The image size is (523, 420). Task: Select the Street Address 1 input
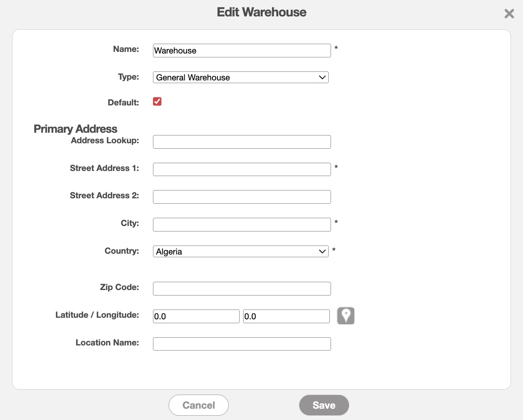242,169
